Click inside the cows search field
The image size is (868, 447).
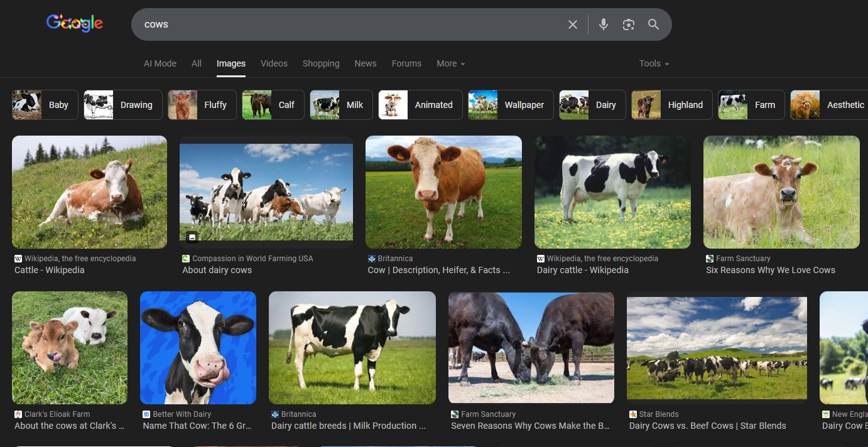point(345,24)
